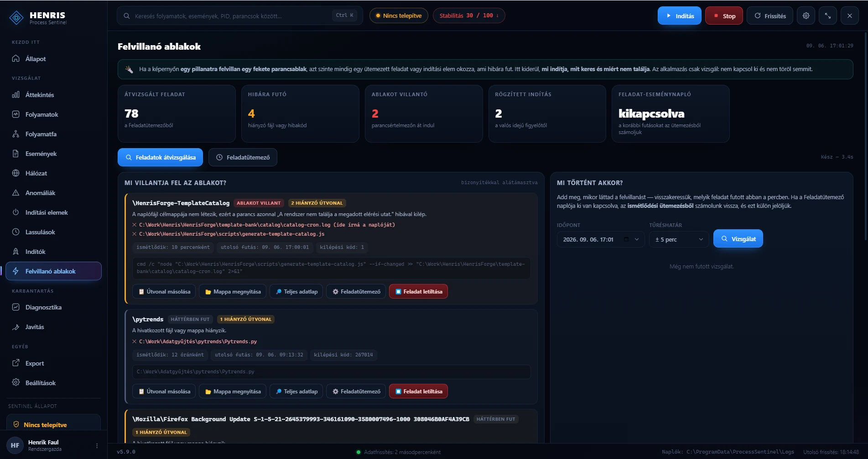Copy path for HenrisForge-TemplateCatalog task
The height and width of the screenshot is (459, 868).
tap(164, 291)
